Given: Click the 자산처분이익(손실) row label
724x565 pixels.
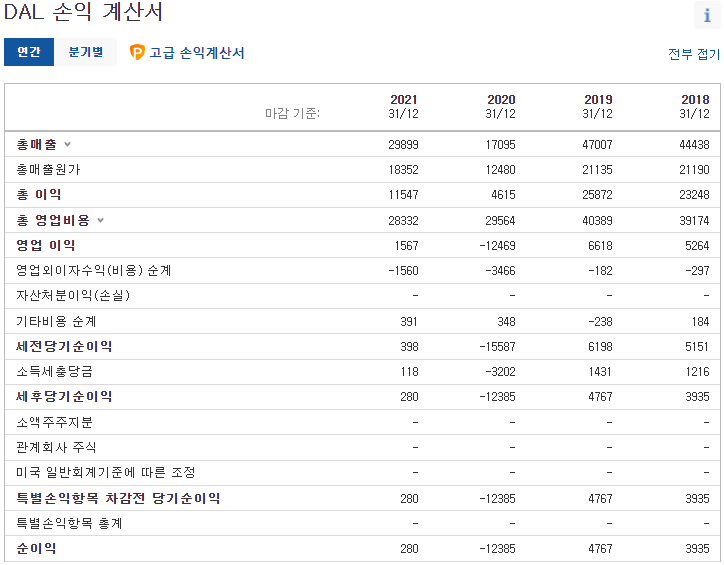Looking at the screenshot, I should pos(73,295).
